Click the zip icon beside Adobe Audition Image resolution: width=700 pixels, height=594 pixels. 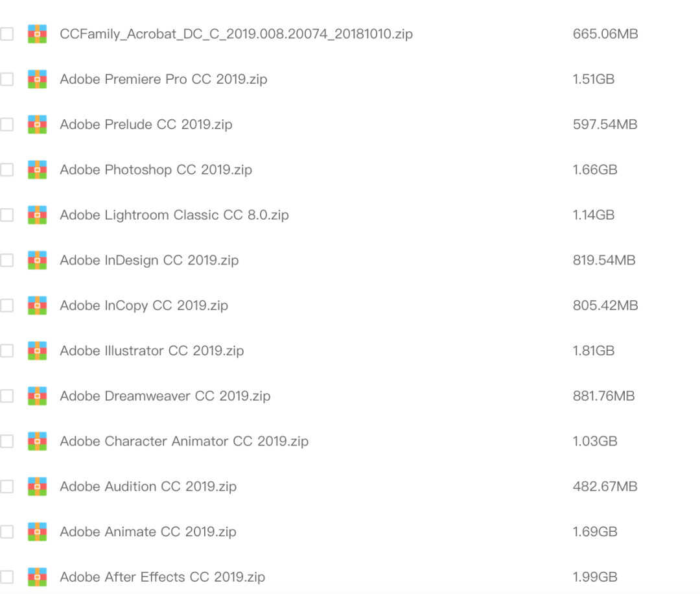point(37,486)
